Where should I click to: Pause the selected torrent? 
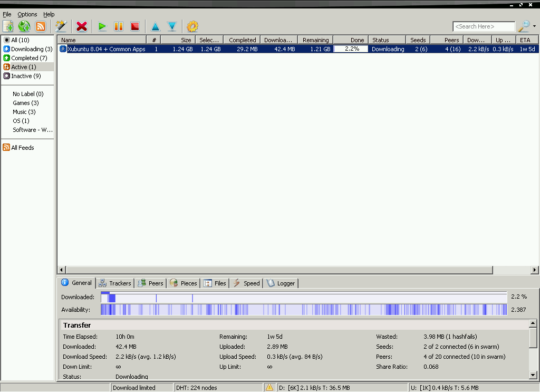[x=118, y=26]
